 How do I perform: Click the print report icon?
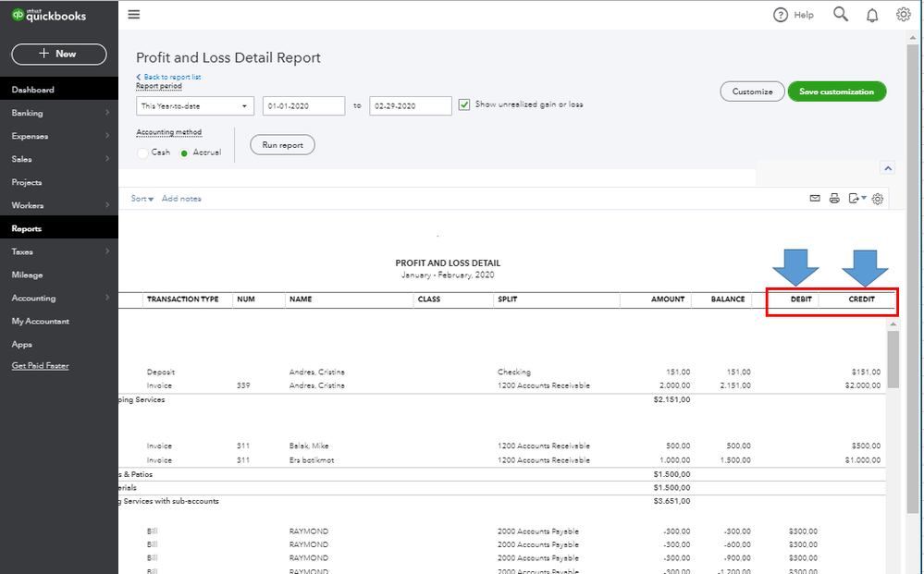tap(834, 199)
